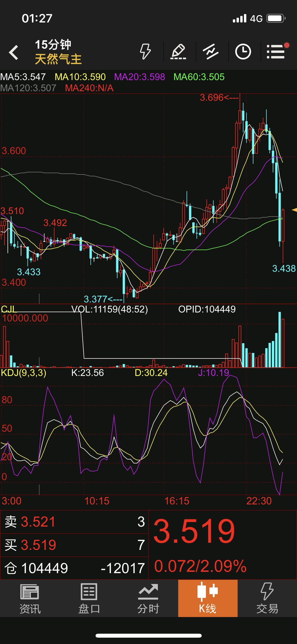Screen dimensions: 297x644
Task: Tap the OPID:104449 readout
Action: pyautogui.click(x=207, y=309)
